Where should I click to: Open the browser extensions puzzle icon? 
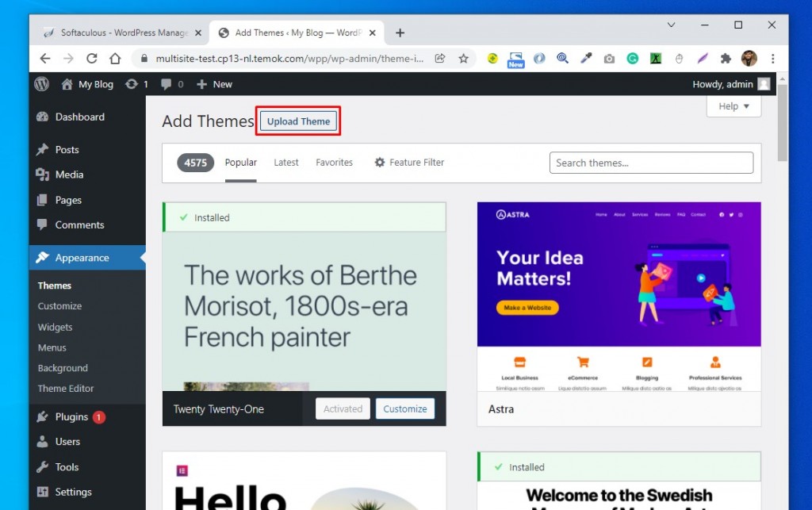point(725,59)
